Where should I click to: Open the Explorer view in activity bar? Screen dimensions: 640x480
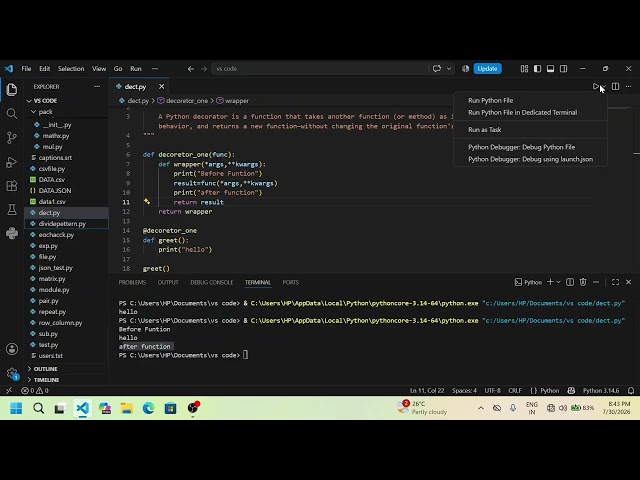pyautogui.click(x=12, y=89)
